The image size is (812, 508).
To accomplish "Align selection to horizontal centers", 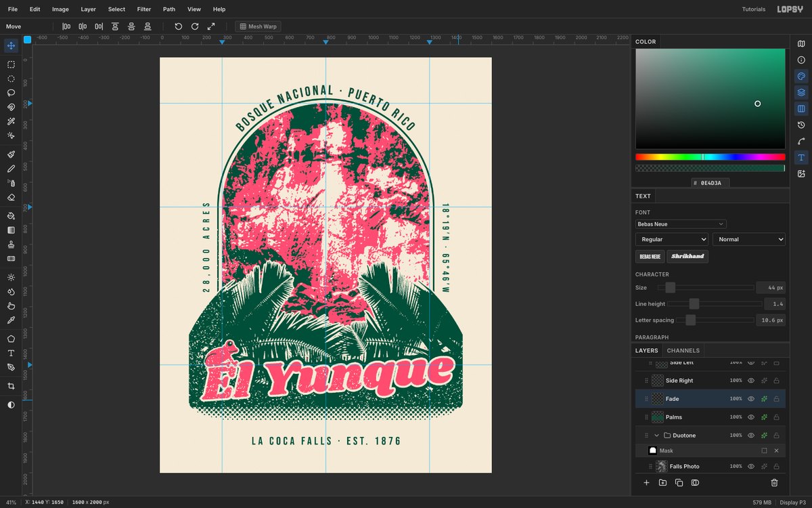I will pyautogui.click(x=83, y=26).
